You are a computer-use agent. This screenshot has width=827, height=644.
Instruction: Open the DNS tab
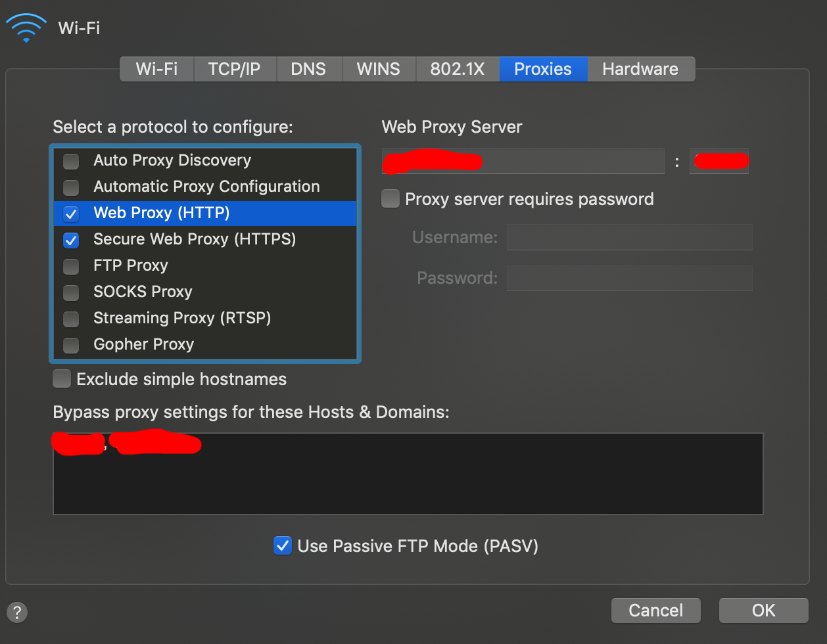tap(308, 69)
